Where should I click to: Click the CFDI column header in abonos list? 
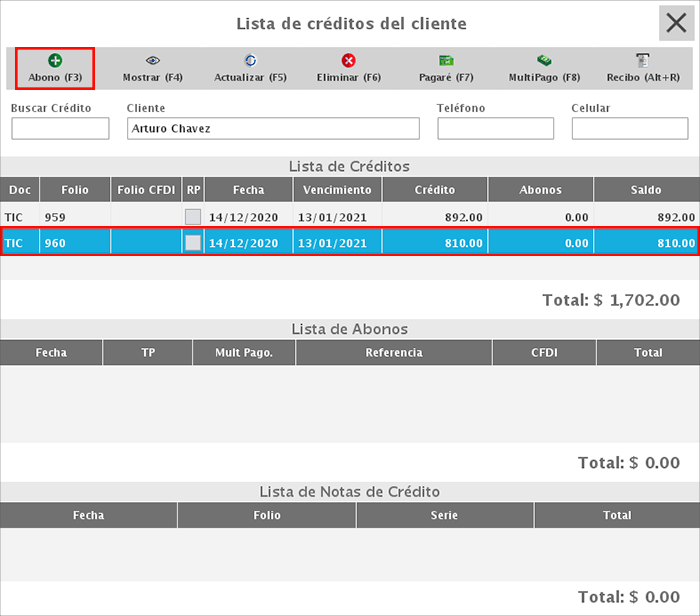click(x=544, y=353)
